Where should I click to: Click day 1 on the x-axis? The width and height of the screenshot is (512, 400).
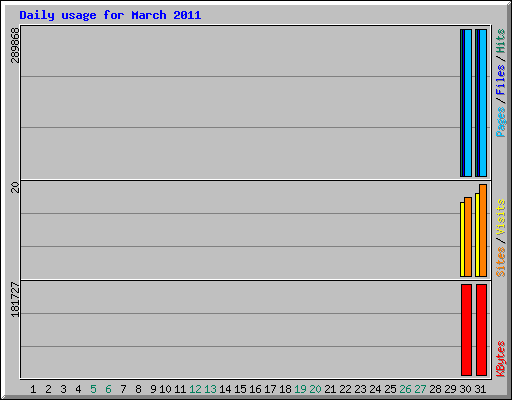[33, 389]
